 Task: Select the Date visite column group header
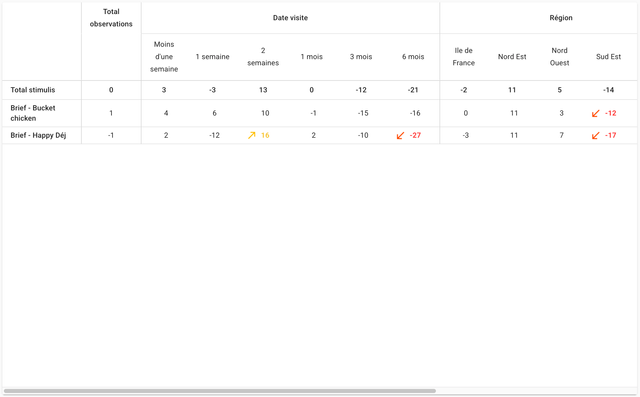point(290,18)
